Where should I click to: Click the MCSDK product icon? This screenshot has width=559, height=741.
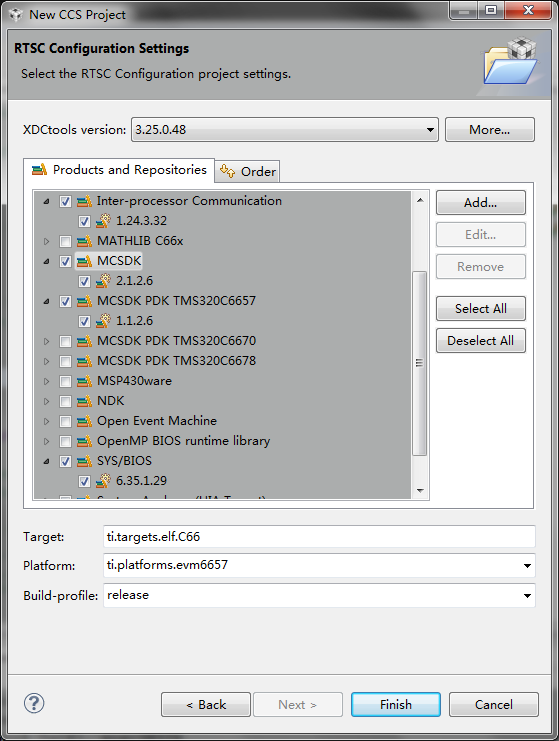click(85, 261)
